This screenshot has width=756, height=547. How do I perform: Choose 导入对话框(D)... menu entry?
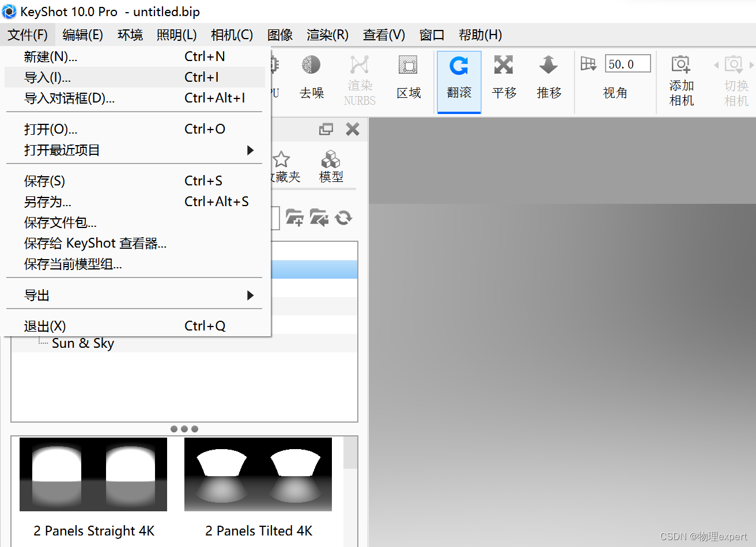[x=134, y=98]
